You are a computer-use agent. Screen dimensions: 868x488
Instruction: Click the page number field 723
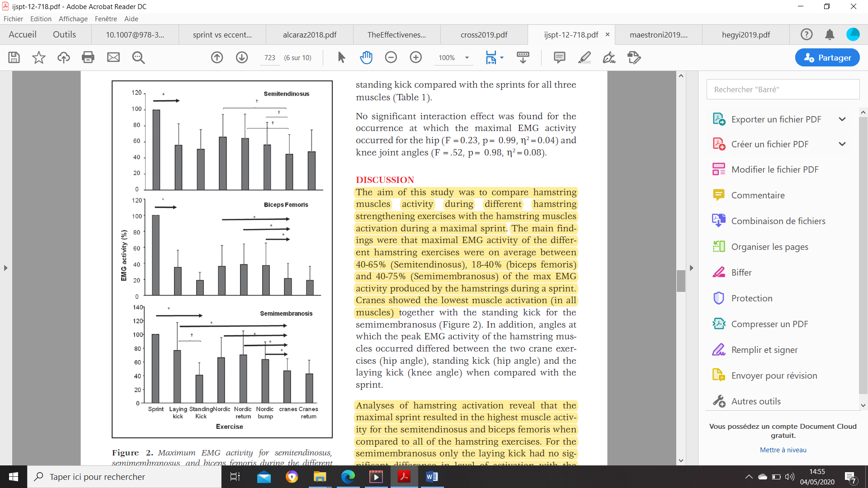(x=270, y=58)
